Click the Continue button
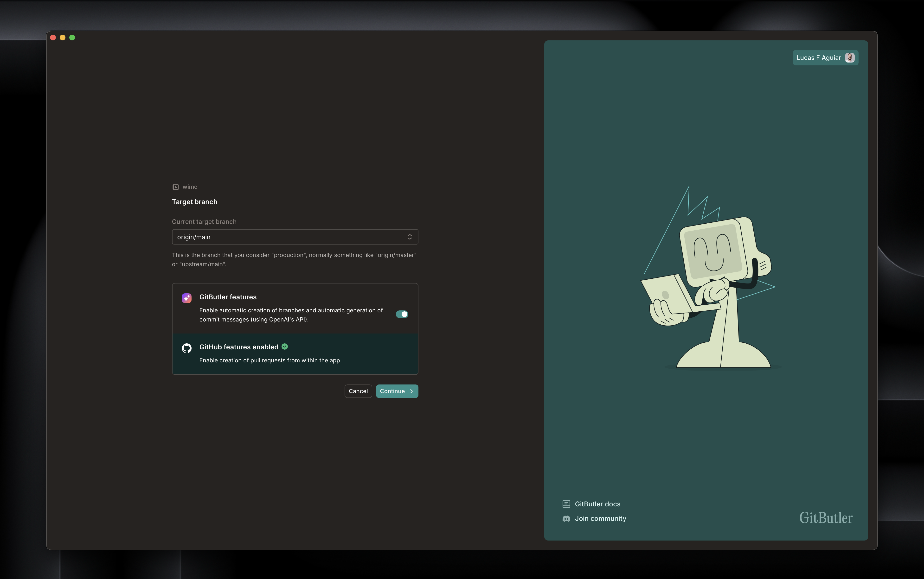924x579 pixels. pyautogui.click(x=397, y=391)
